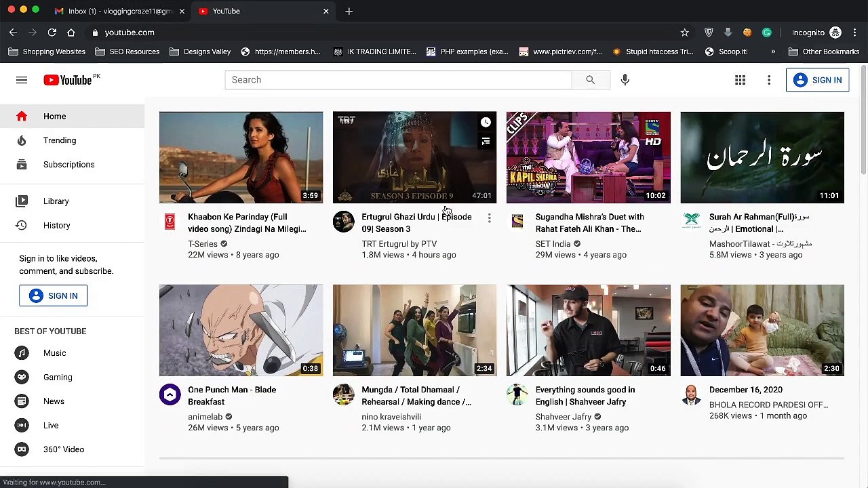Image resolution: width=868 pixels, height=488 pixels.
Task: Open 'Mungda / Total Dhamaal' video title
Action: point(416,396)
